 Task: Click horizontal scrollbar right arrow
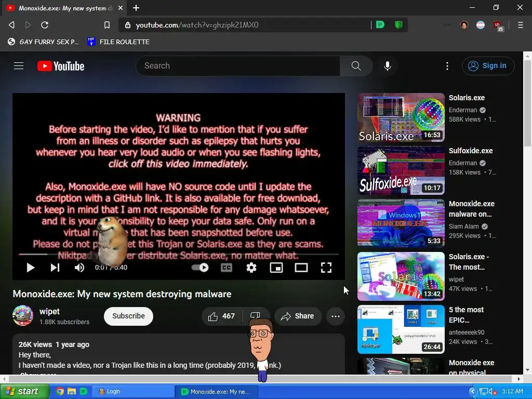point(519,379)
